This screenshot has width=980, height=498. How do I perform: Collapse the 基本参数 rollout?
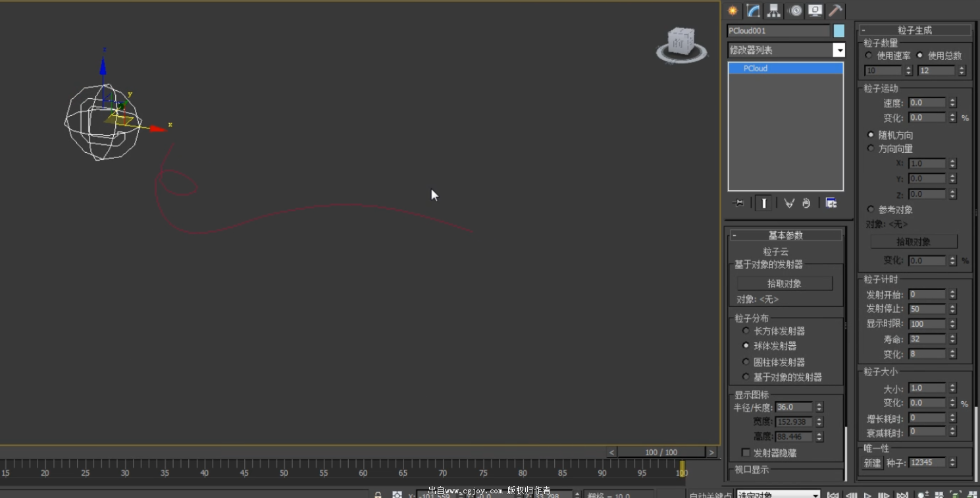[785, 235]
